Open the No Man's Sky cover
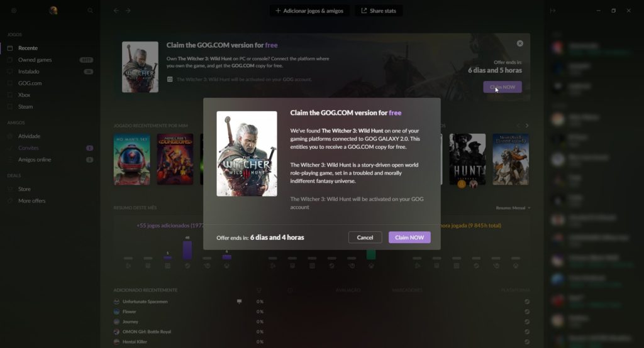The image size is (644, 348). point(132,159)
